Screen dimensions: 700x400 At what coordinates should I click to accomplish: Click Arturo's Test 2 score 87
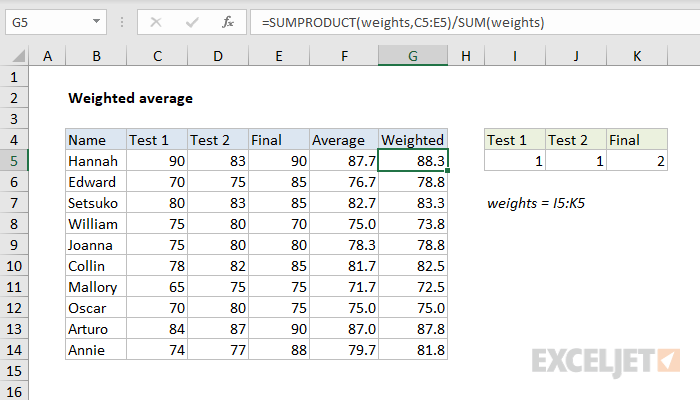(218, 329)
